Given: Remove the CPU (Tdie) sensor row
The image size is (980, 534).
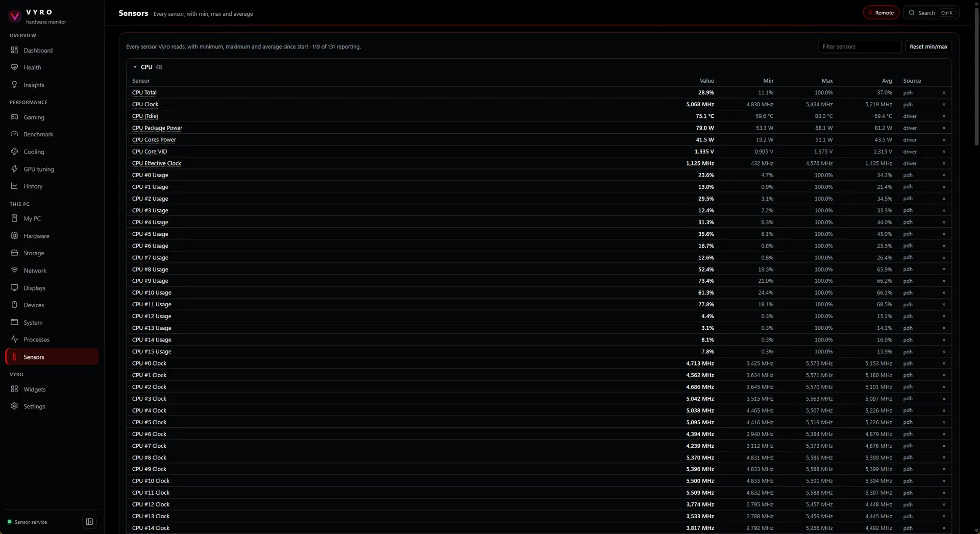Looking at the screenshot, I should [944, 116].
